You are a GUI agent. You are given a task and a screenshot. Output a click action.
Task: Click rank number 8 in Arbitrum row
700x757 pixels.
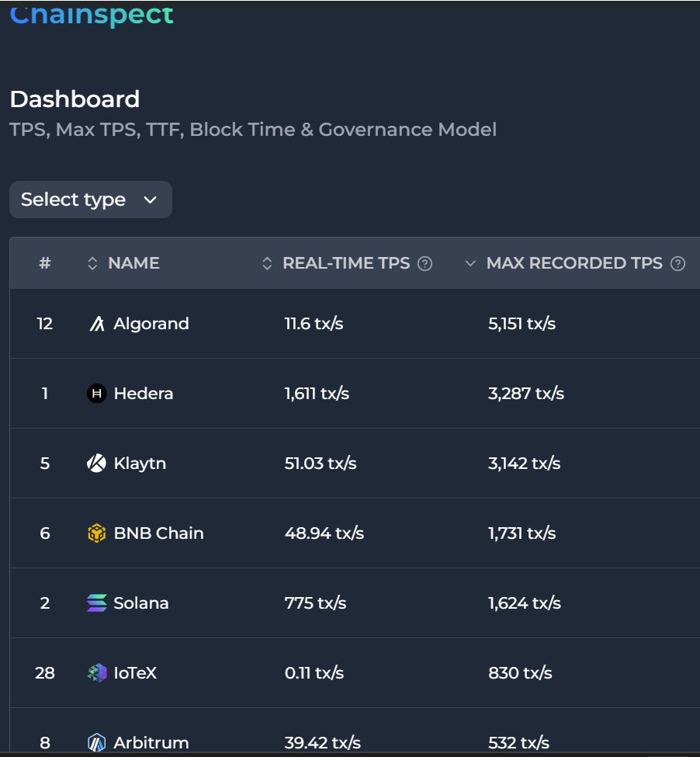pos(45,742)
